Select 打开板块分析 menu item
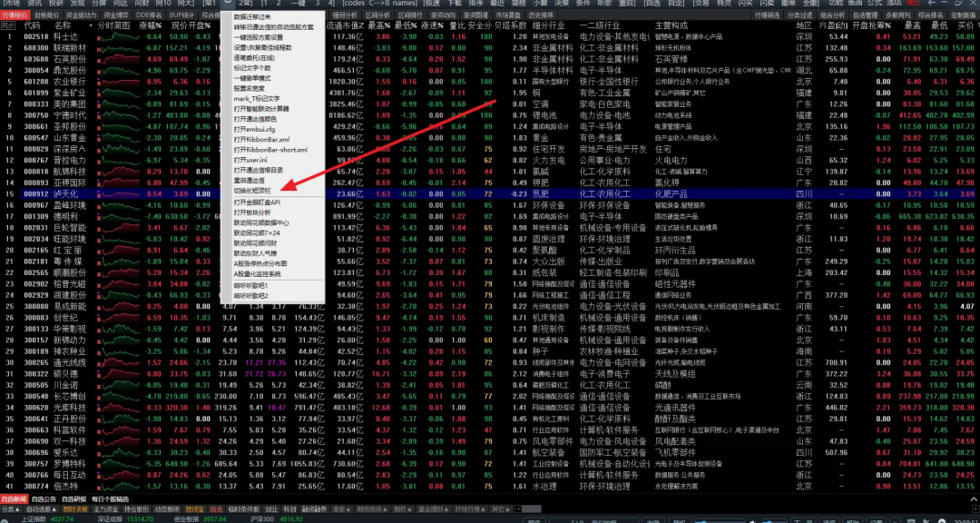980x523 pixels. pos(252,212)
